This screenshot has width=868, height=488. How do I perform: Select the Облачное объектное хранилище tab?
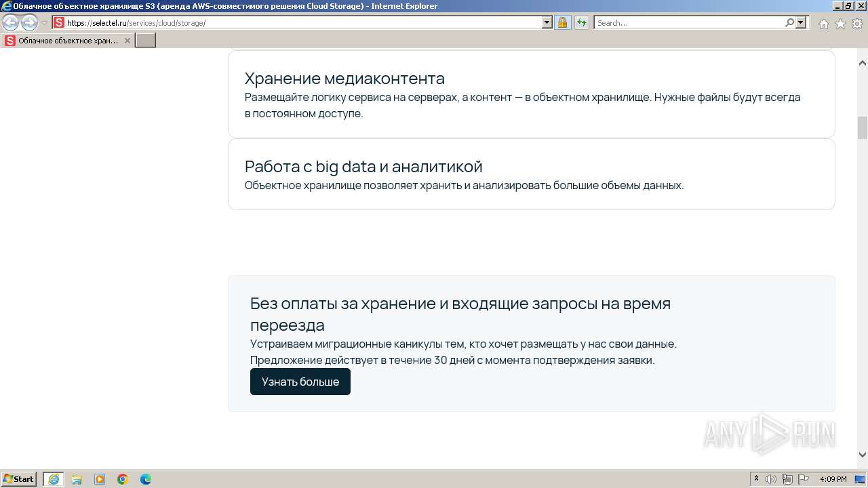(68, 41)
